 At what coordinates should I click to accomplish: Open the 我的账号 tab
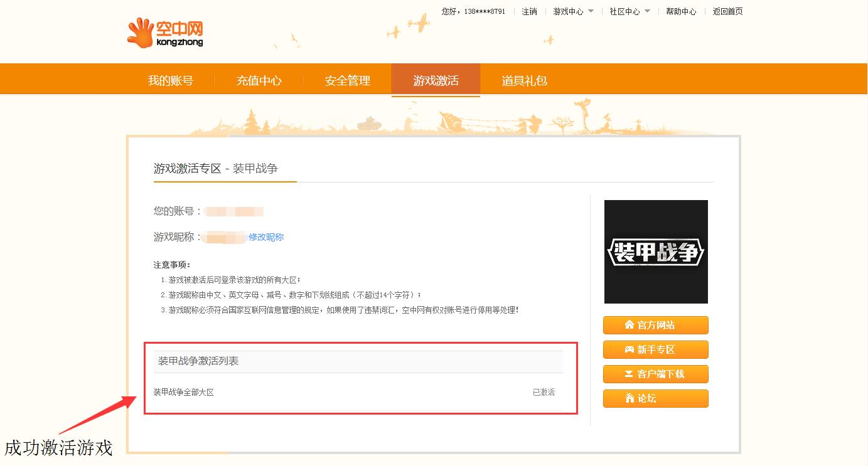[170, 80]
